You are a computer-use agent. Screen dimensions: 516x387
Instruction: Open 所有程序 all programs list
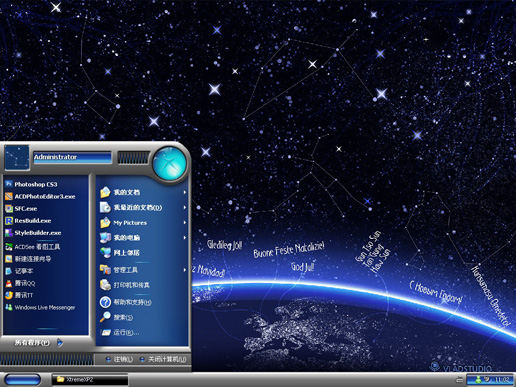(38, 342)
